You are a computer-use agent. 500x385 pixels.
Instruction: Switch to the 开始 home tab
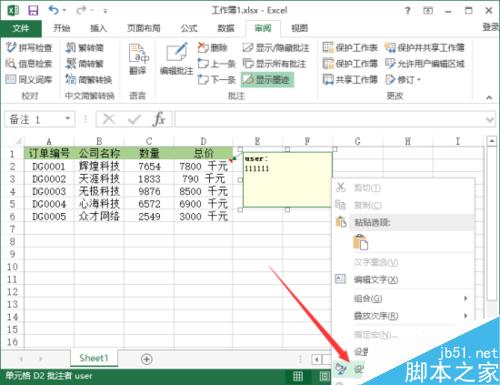coord(62,28)
